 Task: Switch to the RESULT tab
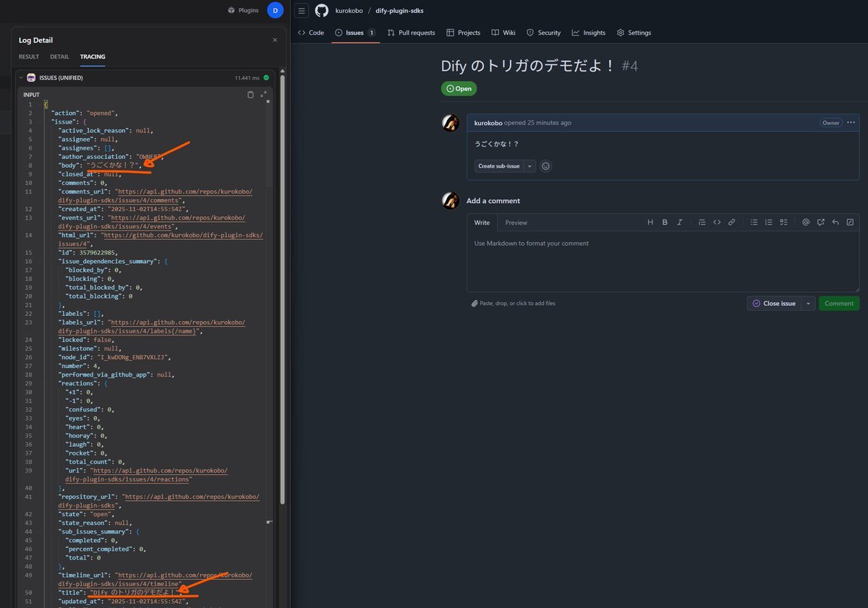tap(29, 56)
